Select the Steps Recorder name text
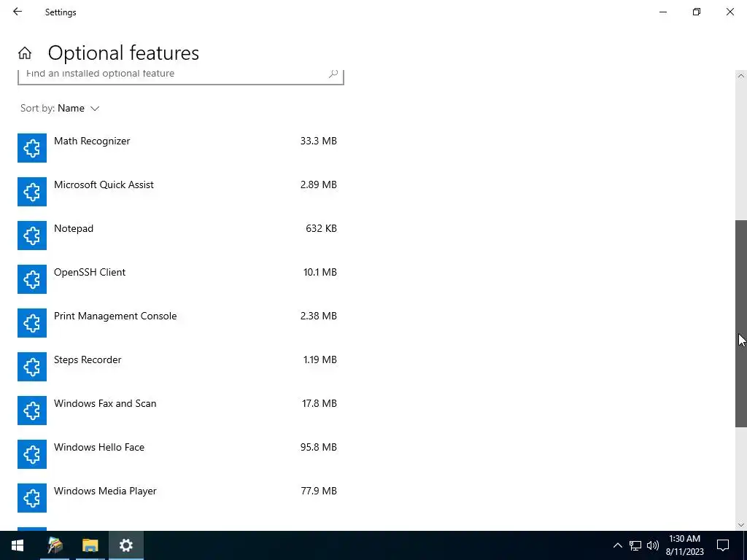Viewport: 747px width, 560px height. pos(88,360)
